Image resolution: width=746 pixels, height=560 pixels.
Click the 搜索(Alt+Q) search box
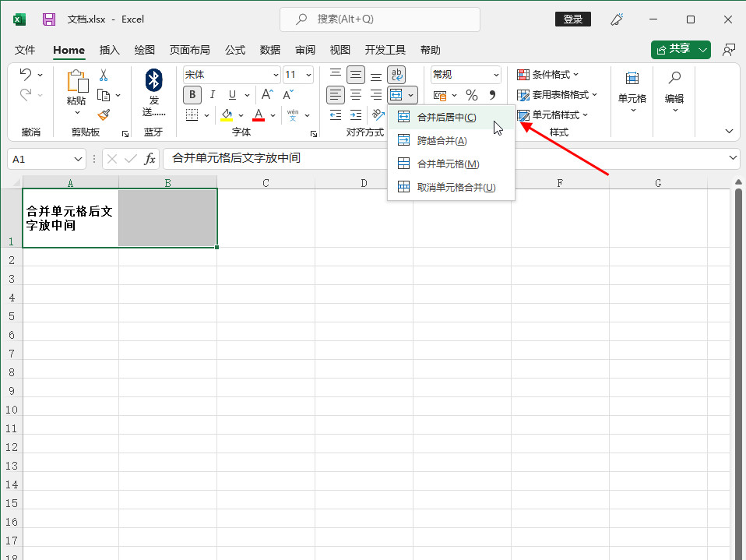point(380,19)
